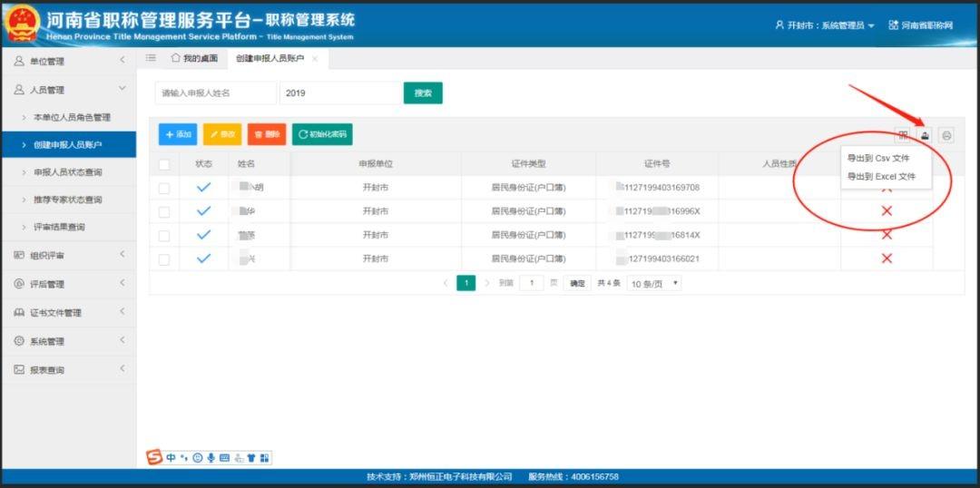Select 导出到 Excel 文件 menu option
Image resolution: width=980 pixels, height=488 pixels.
pyautogui.click(x=881, y=177)
